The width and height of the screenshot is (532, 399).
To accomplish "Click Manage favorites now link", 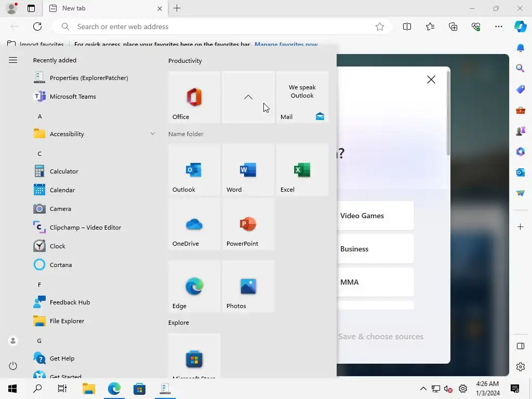I will click(x=286, y=45).
